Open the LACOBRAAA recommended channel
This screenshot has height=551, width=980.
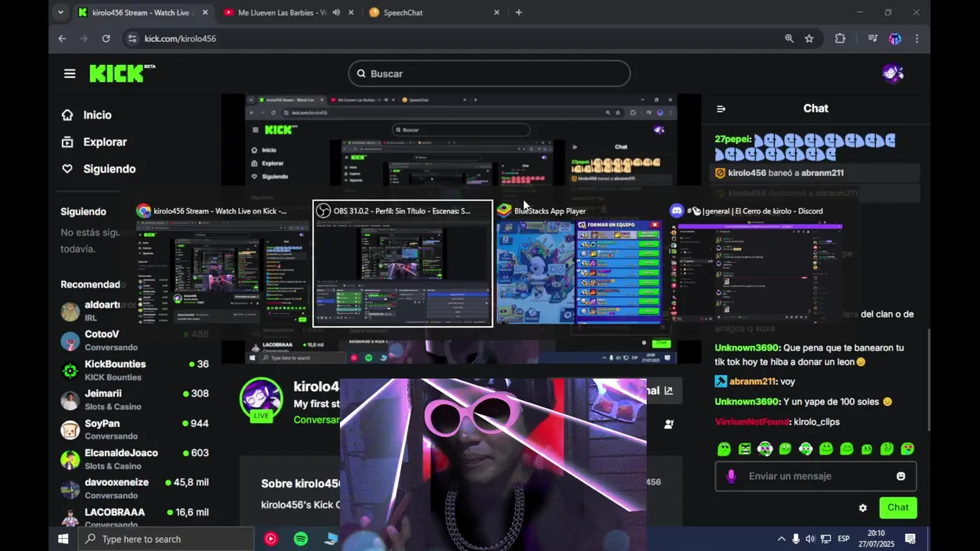pyautogui.click(x=135, y=517)
